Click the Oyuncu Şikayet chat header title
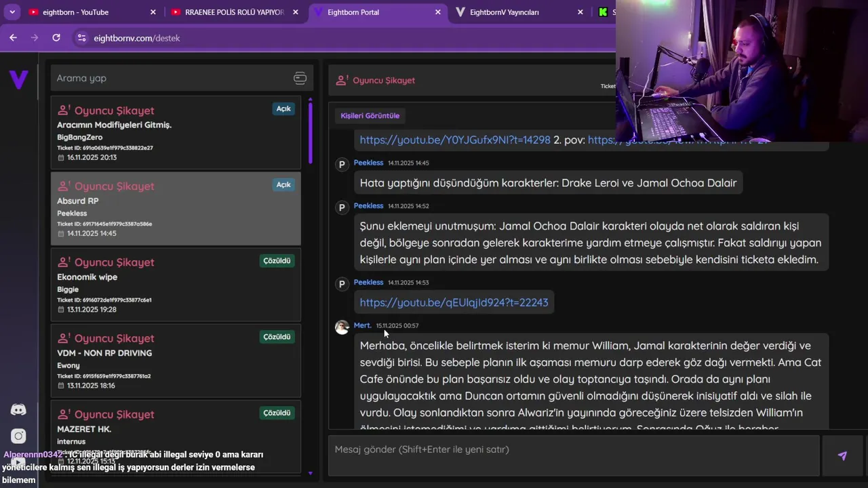Screen dimensions: 868x488 pyautogui.click(x=384, y=81)
